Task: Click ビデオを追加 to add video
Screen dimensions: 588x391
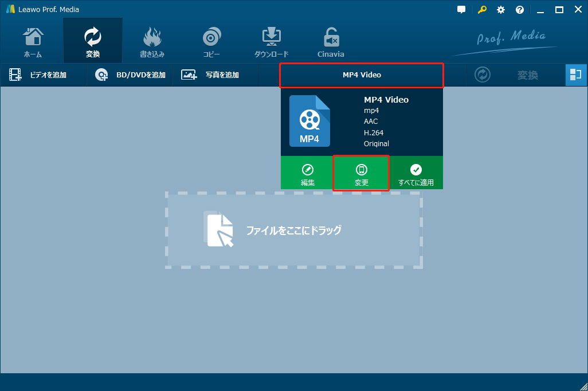Action: pos(38,75)
